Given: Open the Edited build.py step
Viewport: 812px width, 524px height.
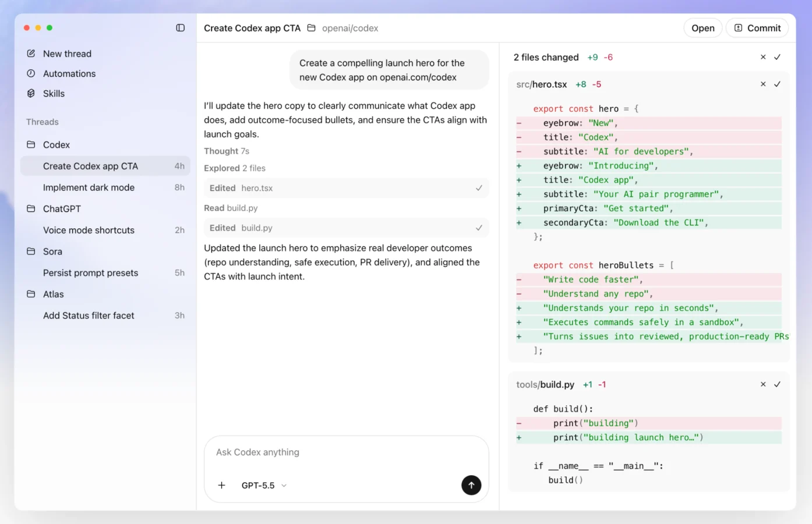Looking at the screenshot, I should (347, 228).
